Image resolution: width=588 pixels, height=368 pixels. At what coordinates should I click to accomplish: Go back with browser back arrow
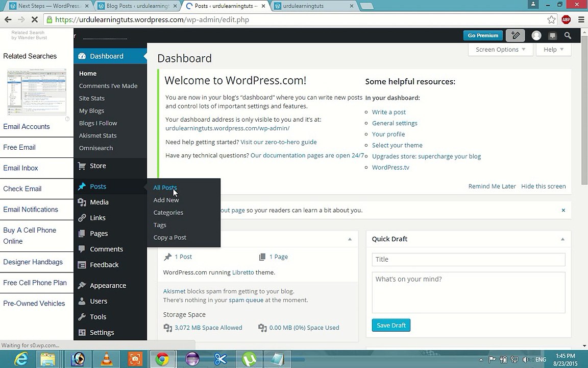click(x=8, y=19)
